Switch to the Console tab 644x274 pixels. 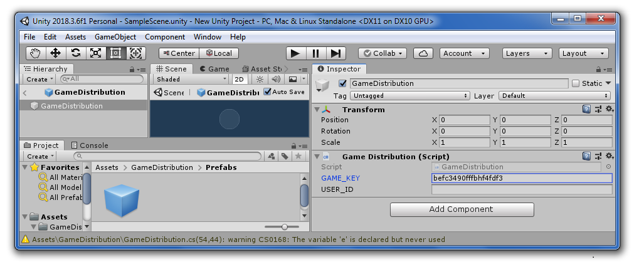point(90,145)
